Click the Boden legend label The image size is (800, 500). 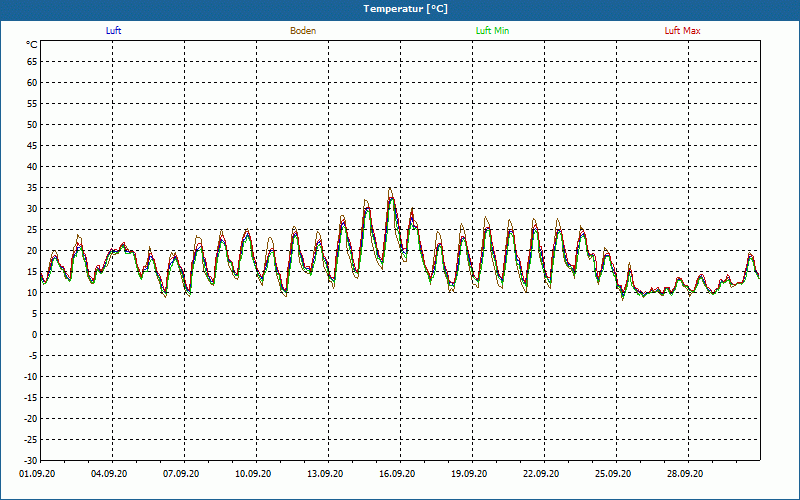tap(303, 31)
